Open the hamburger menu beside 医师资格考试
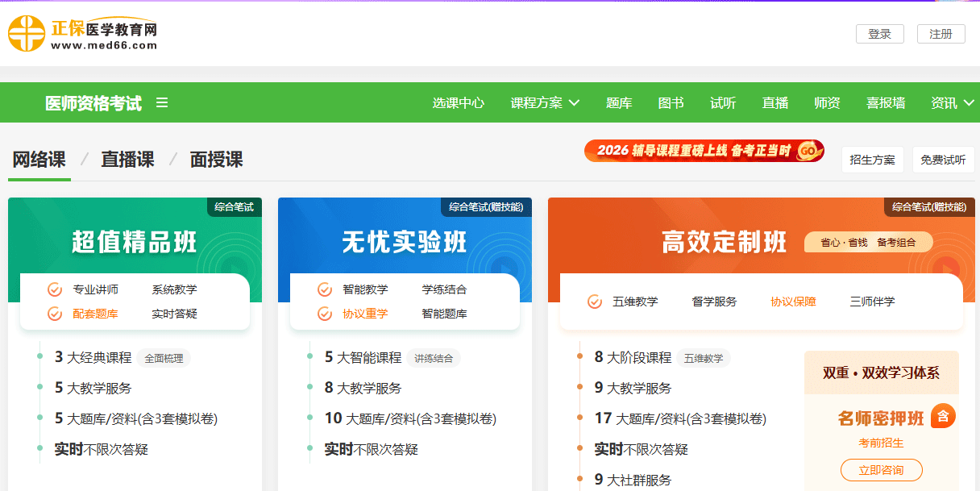Viewport: 980px width, 491px height. 162,102
